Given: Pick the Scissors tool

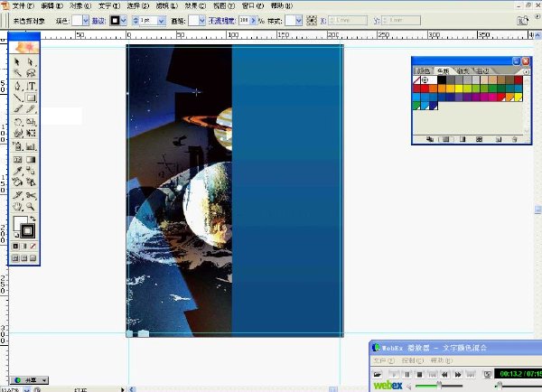Looking at the screenshot, I should (x=31, y=195).
